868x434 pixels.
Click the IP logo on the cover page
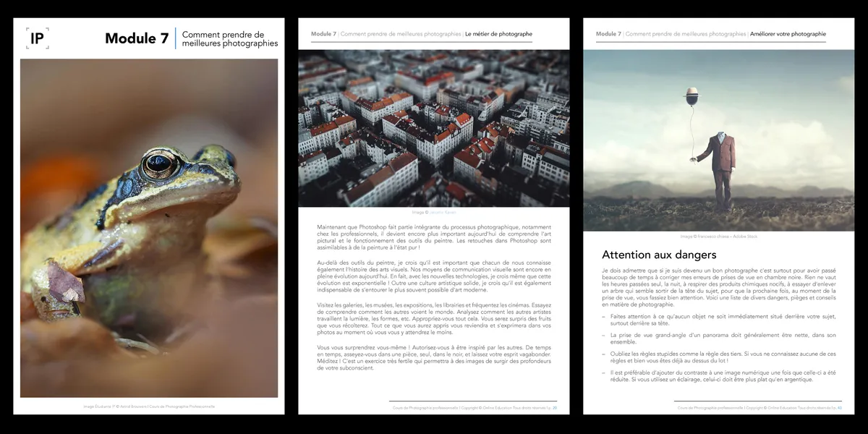[x=38, y=38]
